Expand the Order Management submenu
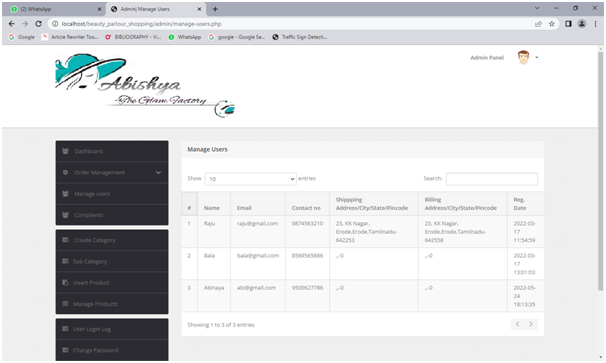 [x=112, y=172]
